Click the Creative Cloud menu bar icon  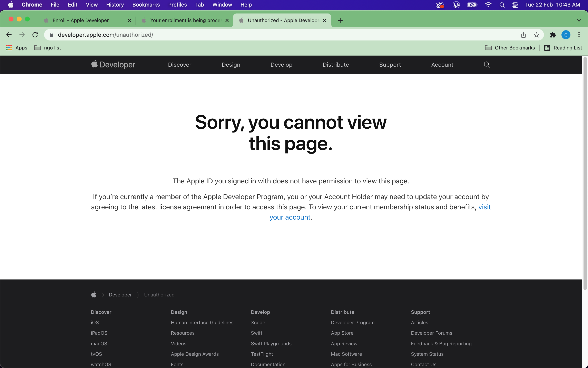pos(440,5)
